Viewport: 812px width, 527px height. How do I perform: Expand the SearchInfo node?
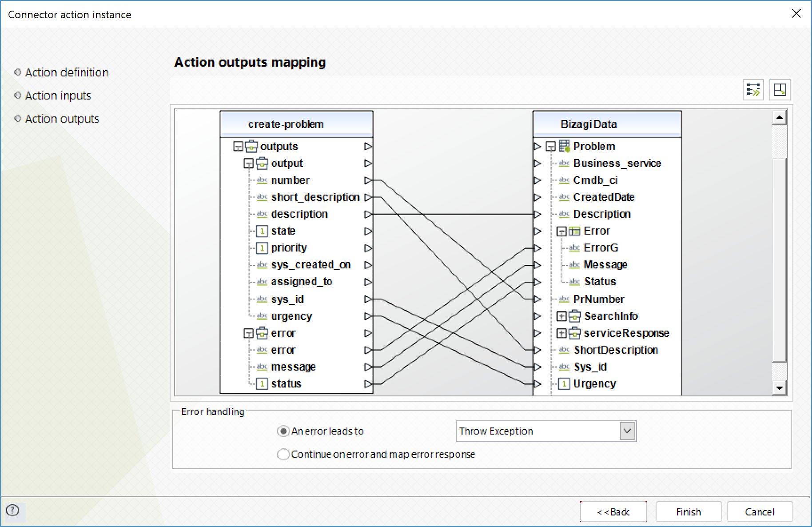click(x=561, y=316)
